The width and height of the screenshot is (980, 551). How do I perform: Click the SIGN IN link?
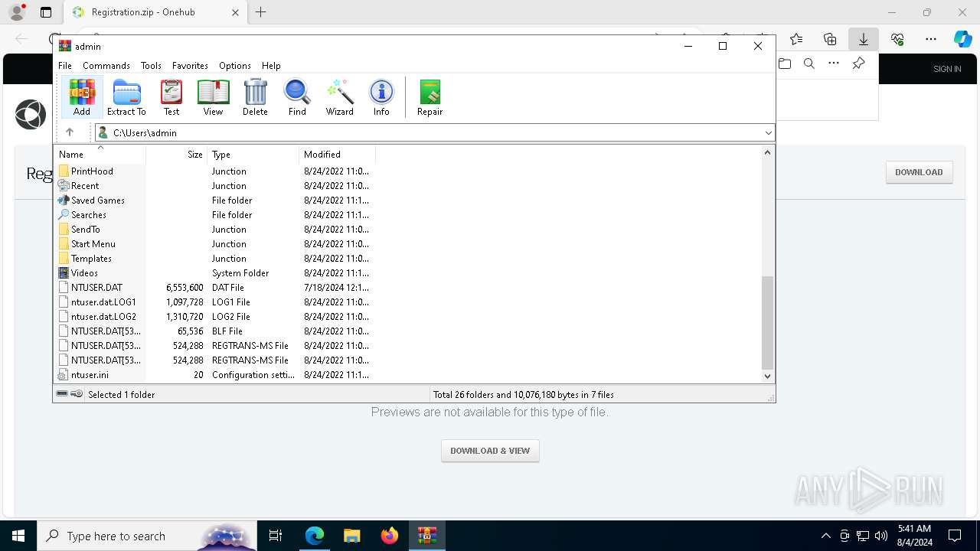(947, 69)
